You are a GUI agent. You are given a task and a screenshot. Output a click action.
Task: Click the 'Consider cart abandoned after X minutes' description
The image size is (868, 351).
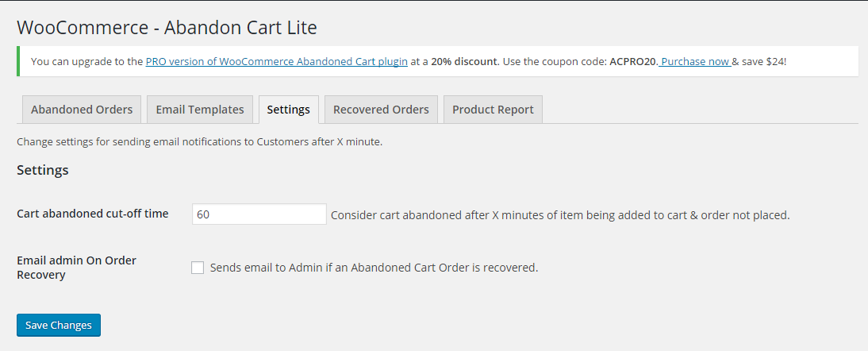(559, 214)
